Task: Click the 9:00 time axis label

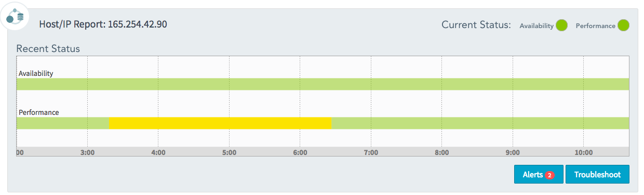Action: 513,153
